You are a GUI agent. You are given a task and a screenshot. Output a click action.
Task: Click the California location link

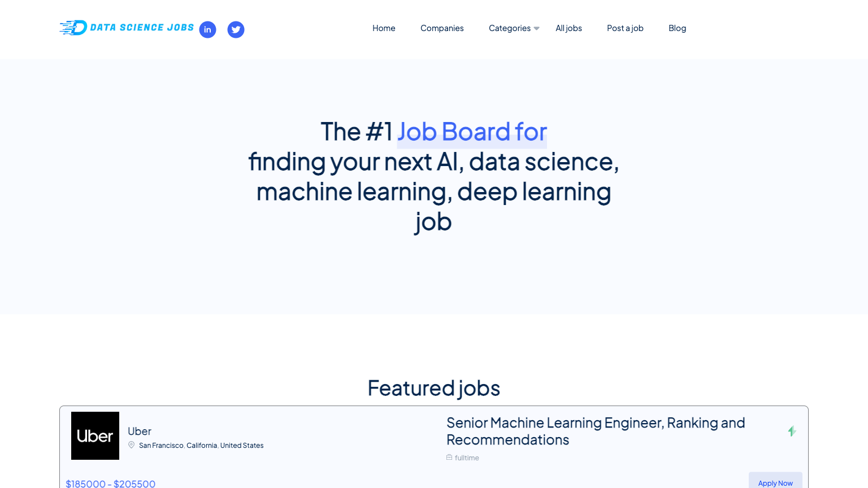tap(202, 446)
